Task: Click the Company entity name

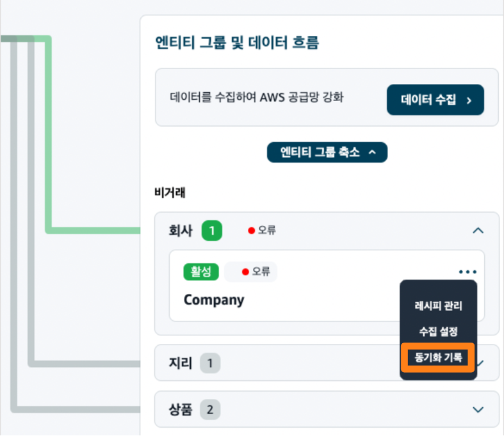Action: pyautogui.click(x=214, y=300)
